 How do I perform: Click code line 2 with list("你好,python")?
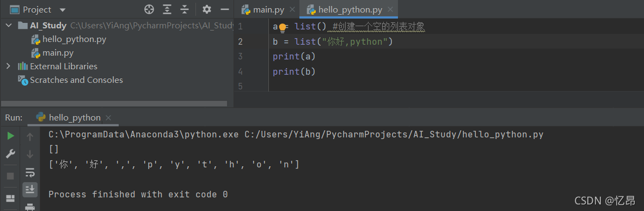(x=333, y=42)
